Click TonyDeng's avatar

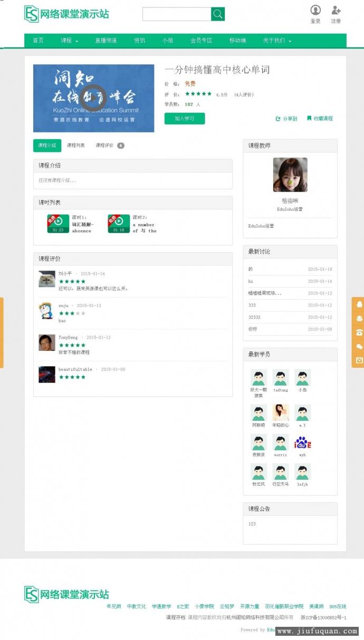pos(47,342)
